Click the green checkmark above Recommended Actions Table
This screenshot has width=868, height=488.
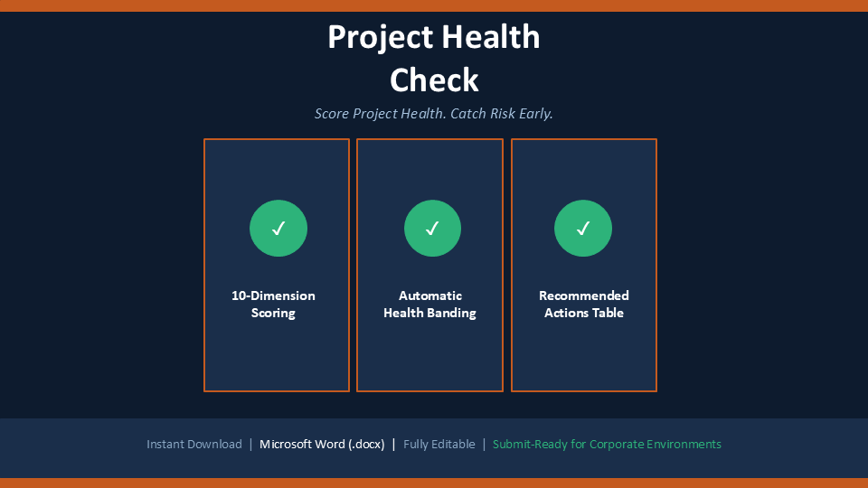click(583, 228)
